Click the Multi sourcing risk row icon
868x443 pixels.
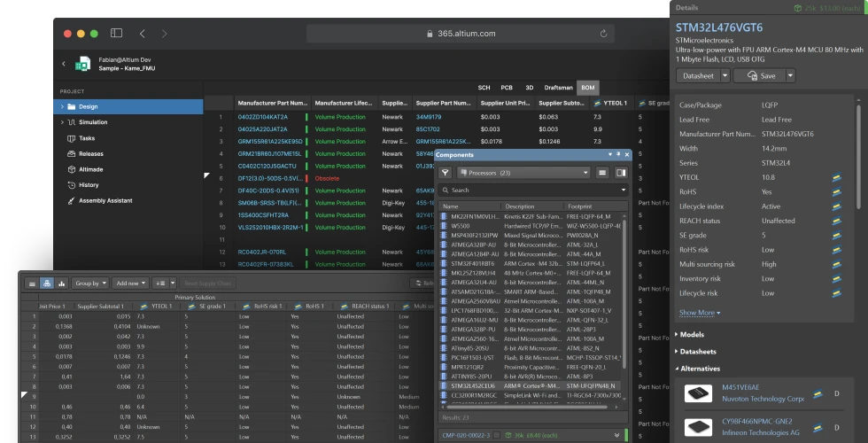point(836,264)
